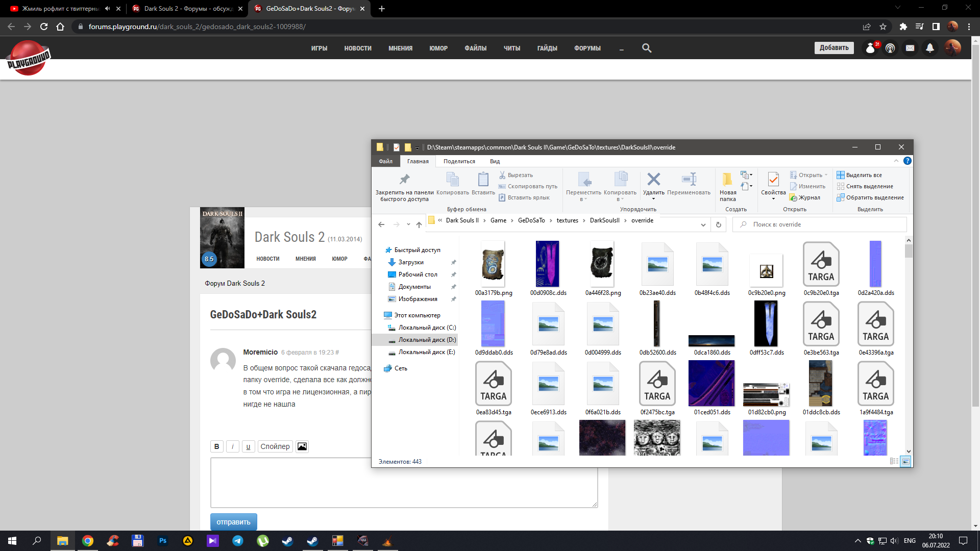Click the New folder (Новая папка) icon
Viewport: 980px width, 551px height.
pyautogui.click(x=727, y=180)
